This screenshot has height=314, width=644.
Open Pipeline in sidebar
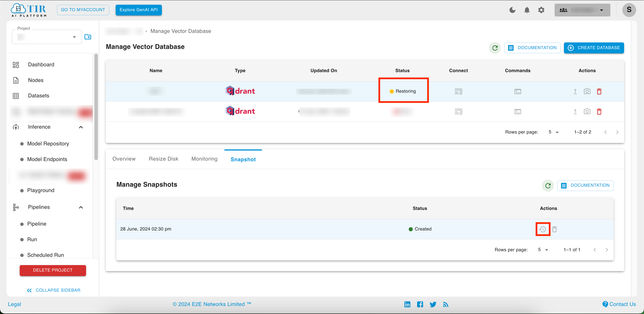[36, 224]
